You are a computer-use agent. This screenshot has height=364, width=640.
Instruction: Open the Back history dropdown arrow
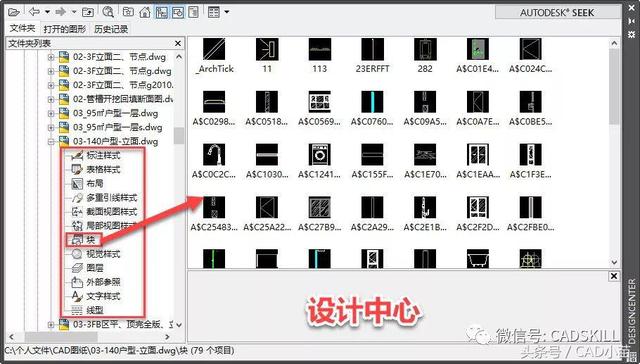pos(47,12)
